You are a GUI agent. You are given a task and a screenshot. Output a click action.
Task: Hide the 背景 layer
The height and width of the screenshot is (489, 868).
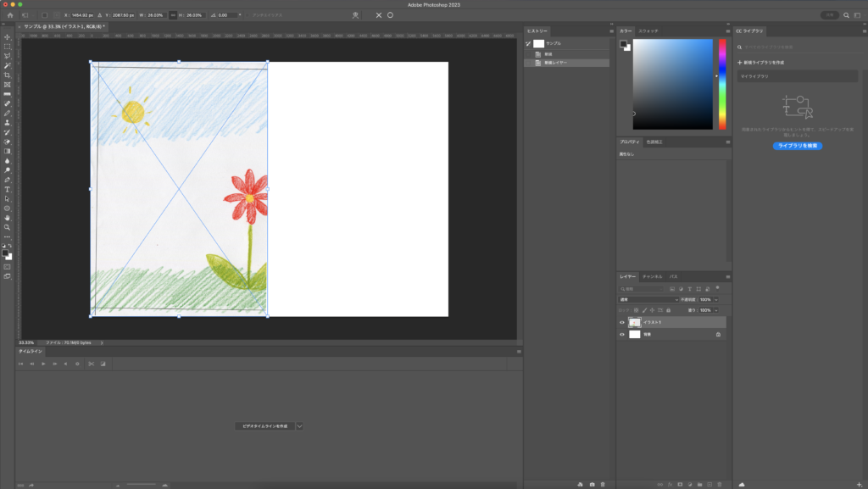(x=622, y=335)
